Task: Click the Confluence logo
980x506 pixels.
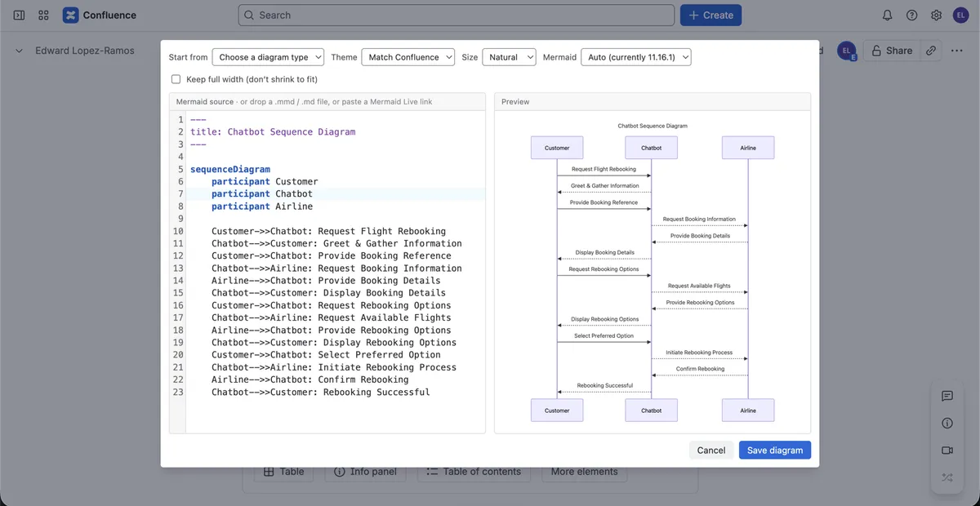Action: pyautogui.click(x=100, y=15)
